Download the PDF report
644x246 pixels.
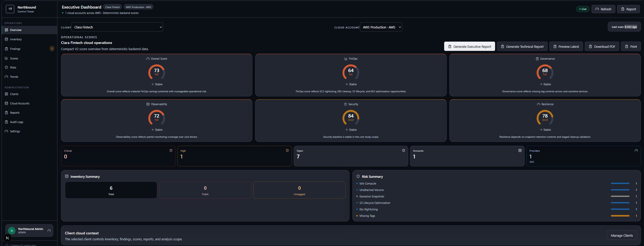(x=602, y=47)
